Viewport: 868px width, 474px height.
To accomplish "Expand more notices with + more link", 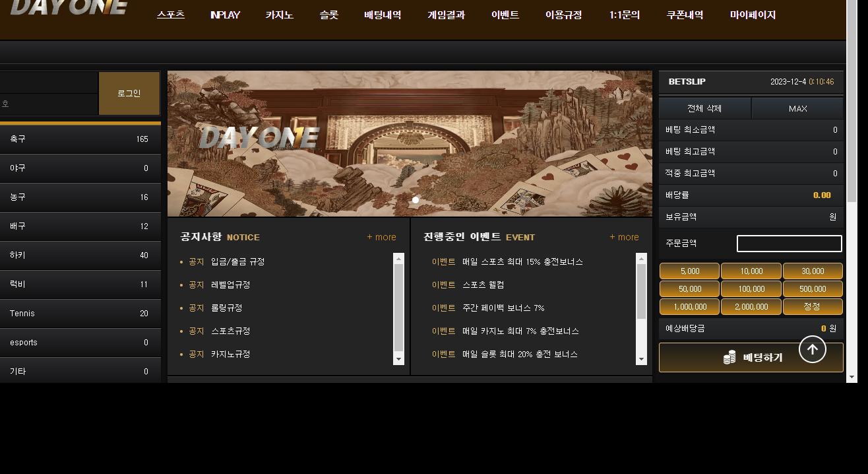I will coord(381,237).
